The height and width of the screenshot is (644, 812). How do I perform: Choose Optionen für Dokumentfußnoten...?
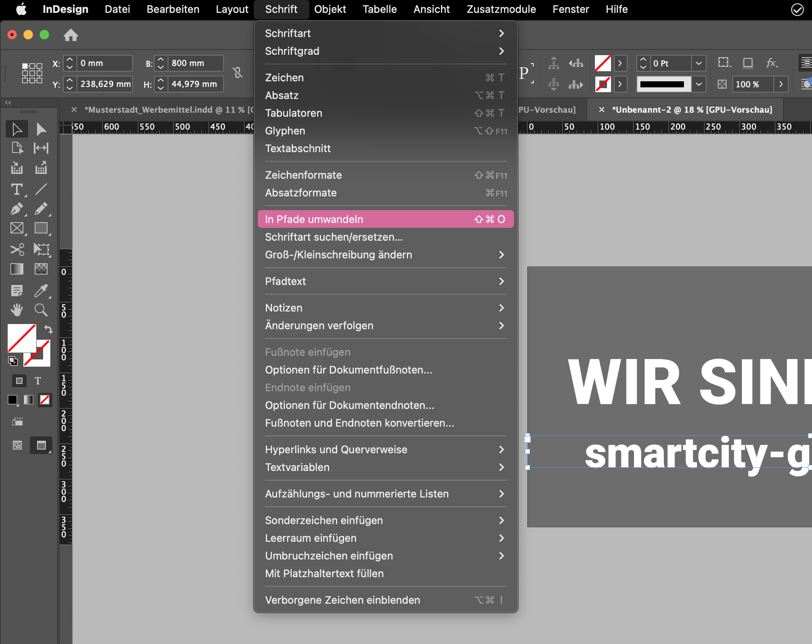[385, 370]
